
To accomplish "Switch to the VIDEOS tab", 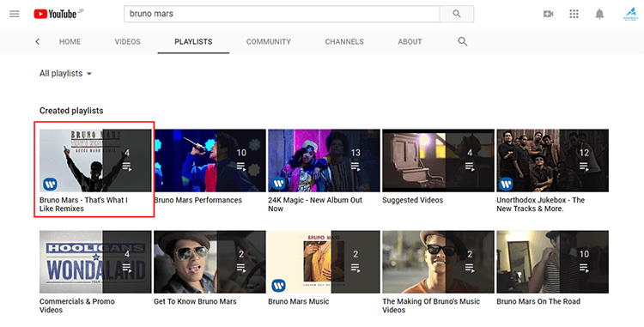I will coord(127,41).
